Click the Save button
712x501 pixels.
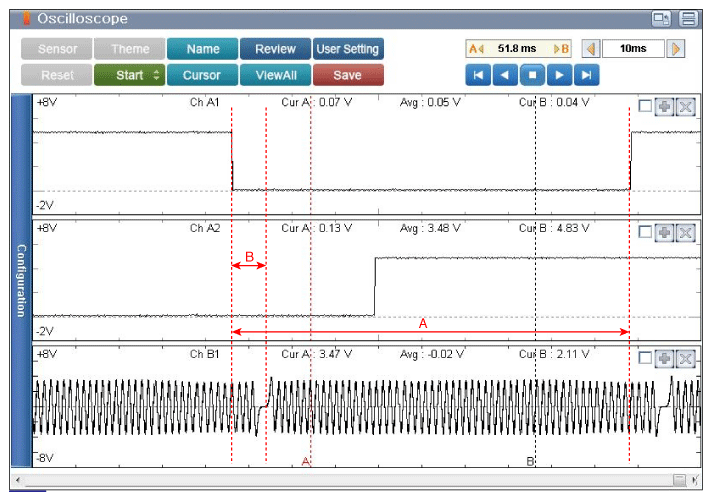(348, 75)
